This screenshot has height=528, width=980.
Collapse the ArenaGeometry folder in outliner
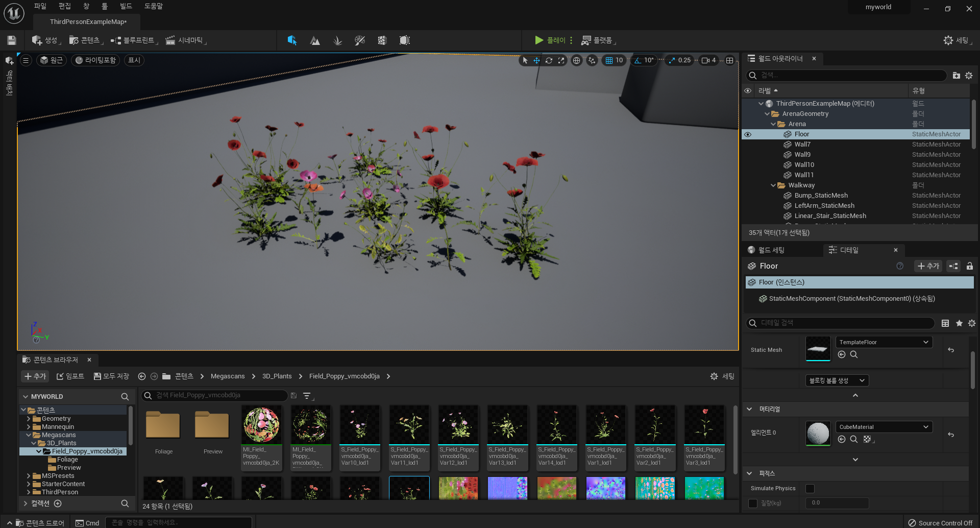click(x=767, y=114)
